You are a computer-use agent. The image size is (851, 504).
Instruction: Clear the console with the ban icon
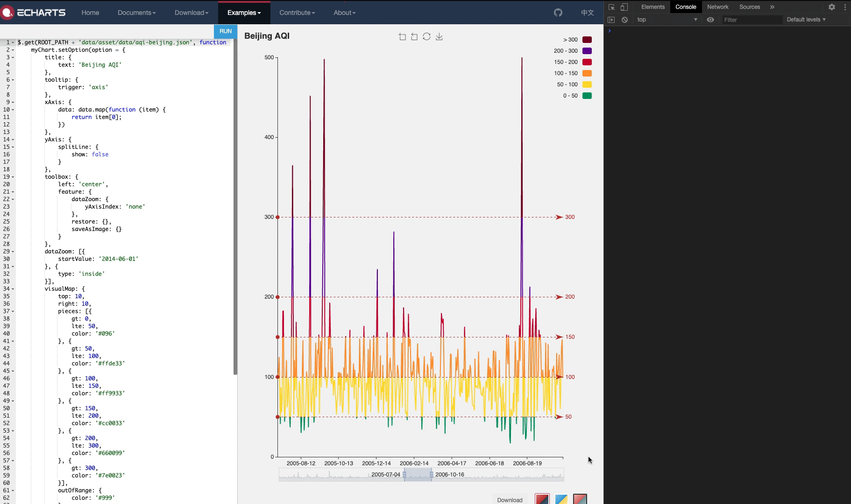click(x=624, y=20)
